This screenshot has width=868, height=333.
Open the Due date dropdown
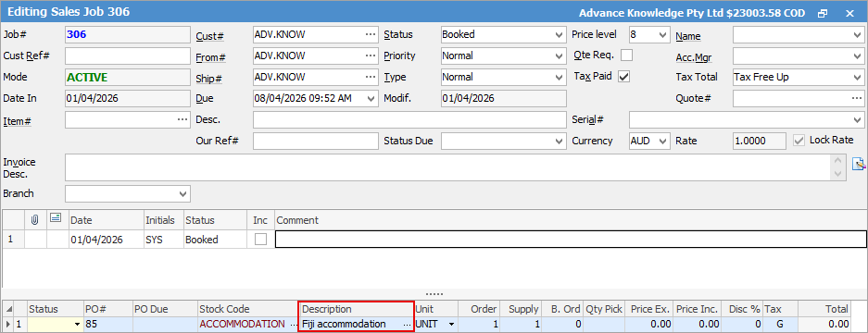pyautogui.click(x=371, y=98)
